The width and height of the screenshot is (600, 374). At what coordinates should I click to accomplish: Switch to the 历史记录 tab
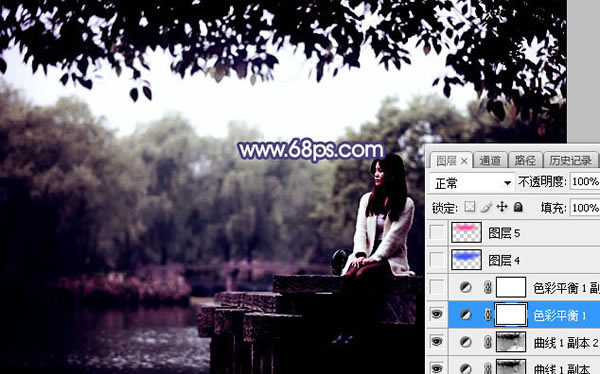point(570,160)
